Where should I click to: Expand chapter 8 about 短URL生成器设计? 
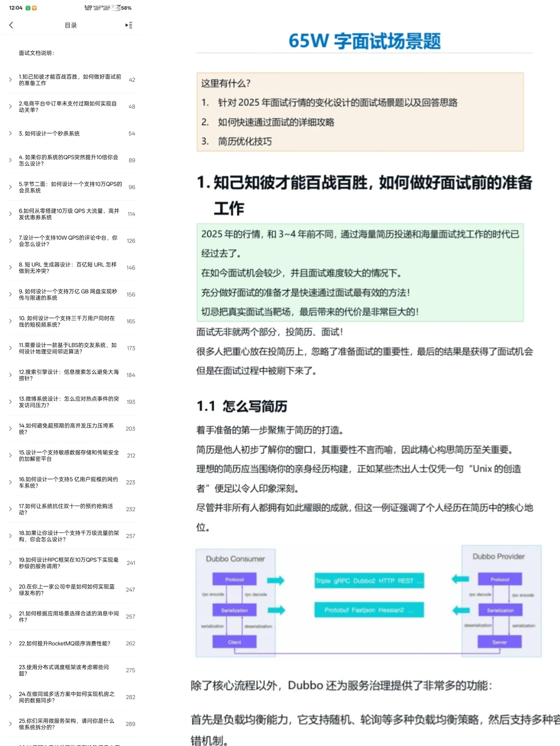[10, 268]
